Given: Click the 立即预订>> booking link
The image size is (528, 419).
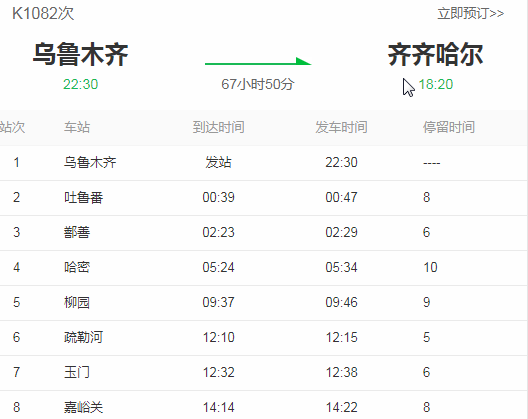Looking at the screenshot, I should click(470, 13).
